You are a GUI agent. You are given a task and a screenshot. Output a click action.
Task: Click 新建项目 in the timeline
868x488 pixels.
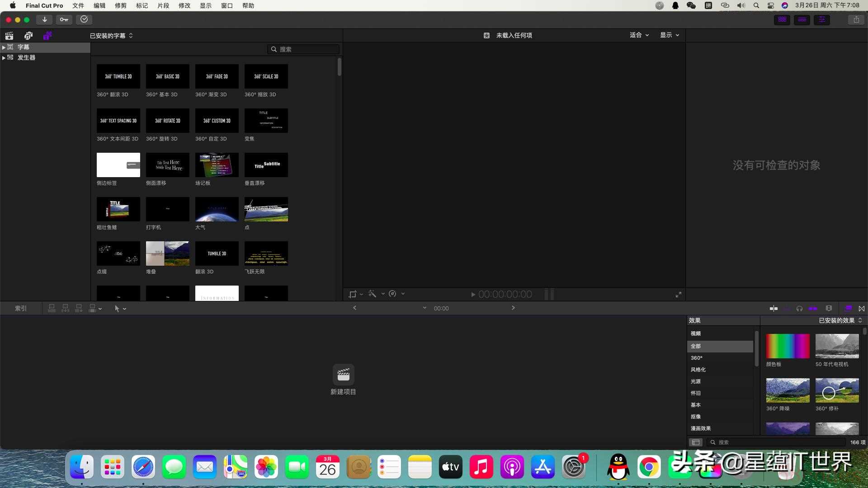pyautogui.click(x=343, y=380)
